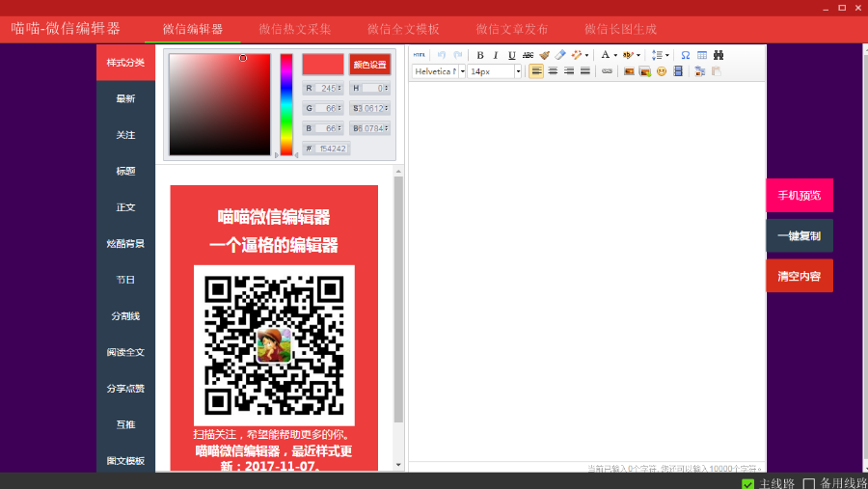Switch to HTML source view
Screen dimensions: 868x489
click(x=420, y=55)
